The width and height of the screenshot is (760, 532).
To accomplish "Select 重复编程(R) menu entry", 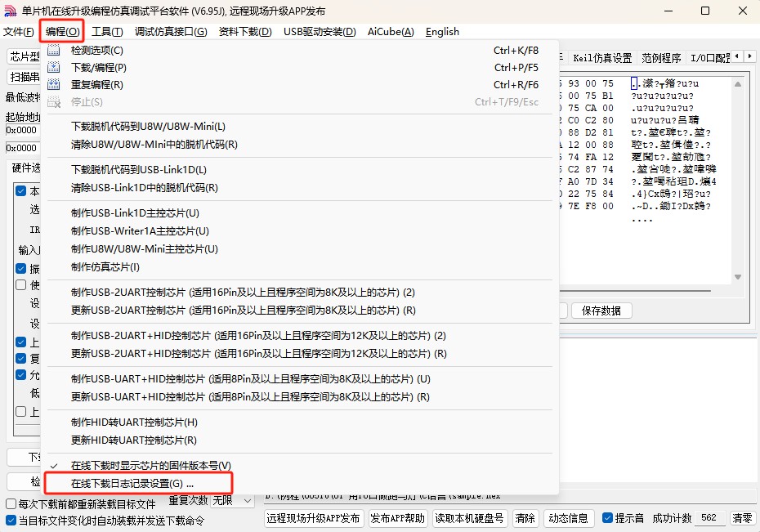I will click(x=300, y=85).
